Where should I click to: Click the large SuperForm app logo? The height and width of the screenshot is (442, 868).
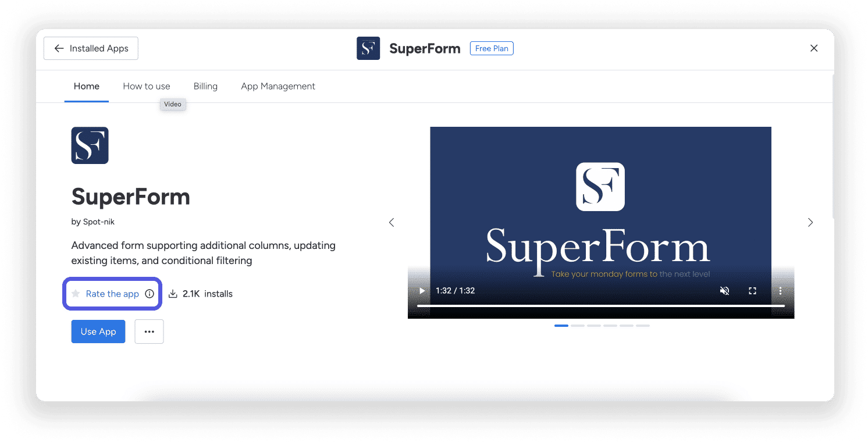[90, 145]
